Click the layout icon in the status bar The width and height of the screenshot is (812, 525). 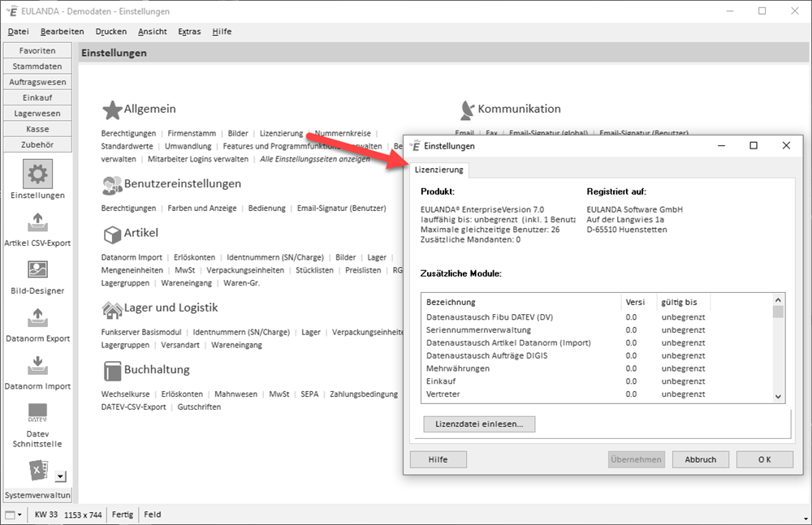10,514
